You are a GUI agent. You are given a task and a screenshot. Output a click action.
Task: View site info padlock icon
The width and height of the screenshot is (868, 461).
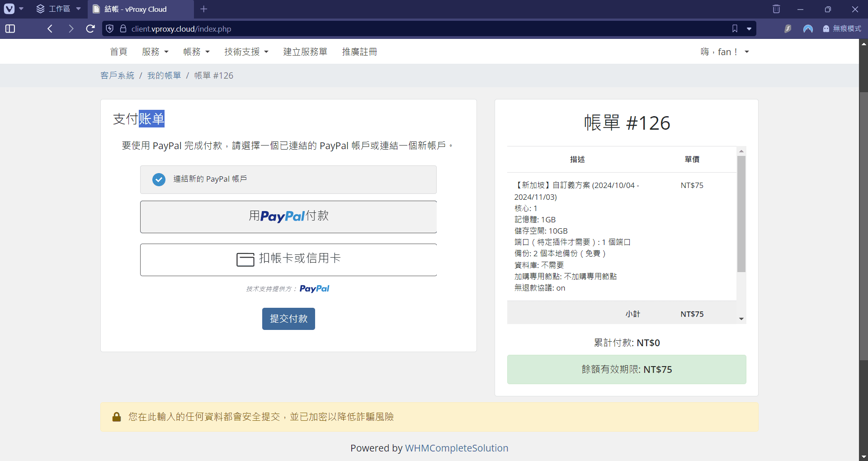coord(123,29)
